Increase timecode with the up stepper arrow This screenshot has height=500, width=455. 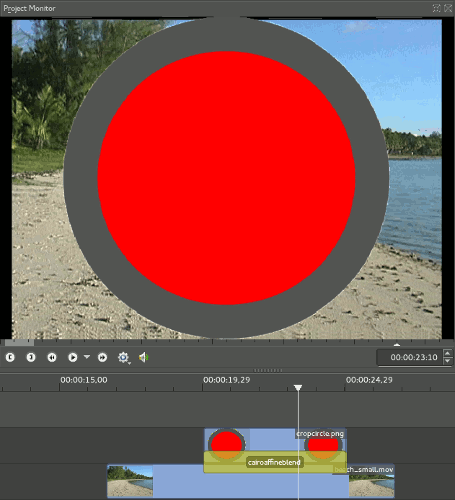click(x=448, y=353)
